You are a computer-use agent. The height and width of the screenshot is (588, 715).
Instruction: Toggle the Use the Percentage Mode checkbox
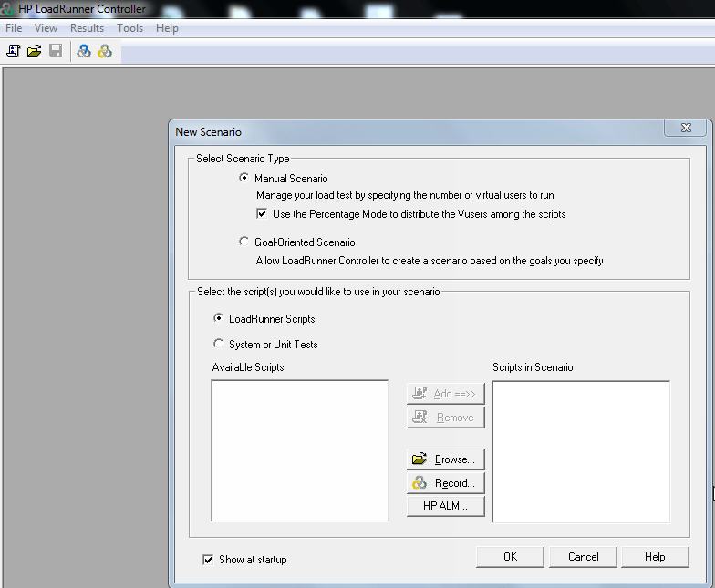[262, 213]
